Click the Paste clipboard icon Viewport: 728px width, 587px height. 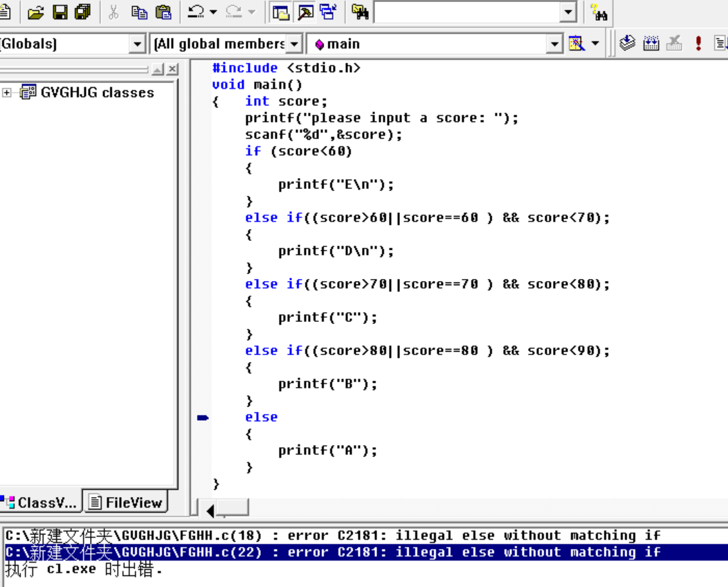[x=163, y=12]
